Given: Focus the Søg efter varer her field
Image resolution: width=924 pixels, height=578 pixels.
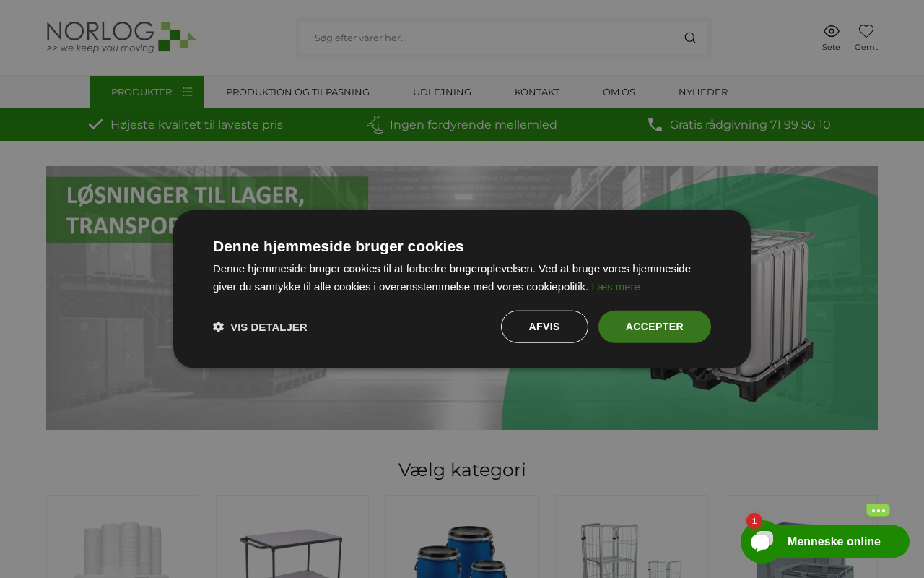Looking at the screenshot, I should tap(491, 38).
